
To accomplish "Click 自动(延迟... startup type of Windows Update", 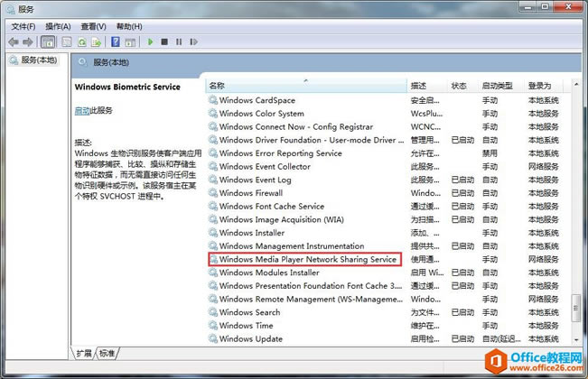I will (501, 339).
